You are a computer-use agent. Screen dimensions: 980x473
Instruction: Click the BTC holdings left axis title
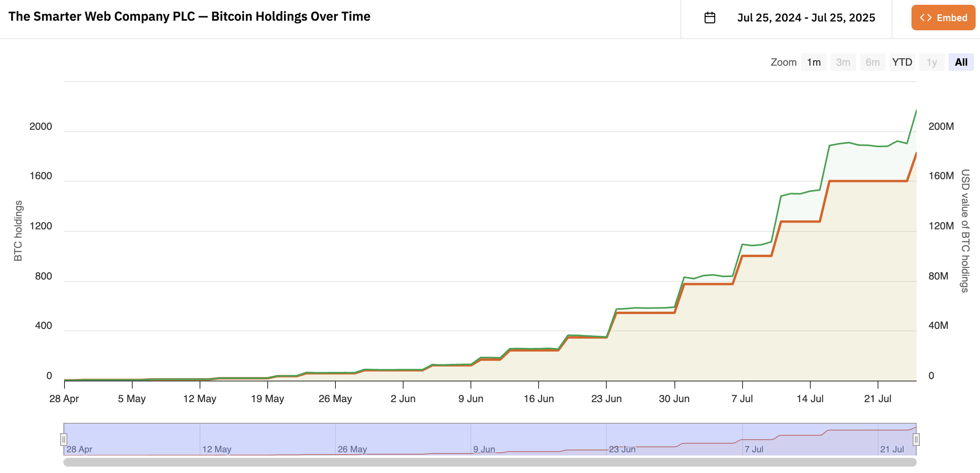tap(18, 231)
